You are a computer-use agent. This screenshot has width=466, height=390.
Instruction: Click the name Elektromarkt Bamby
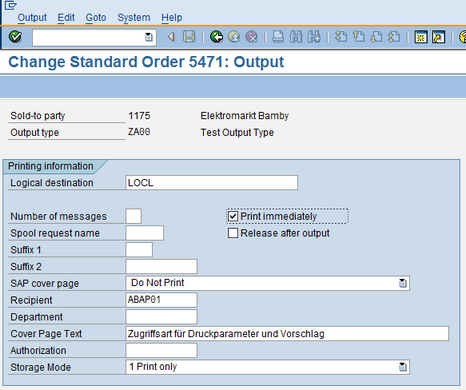click(x=244, y=116)
